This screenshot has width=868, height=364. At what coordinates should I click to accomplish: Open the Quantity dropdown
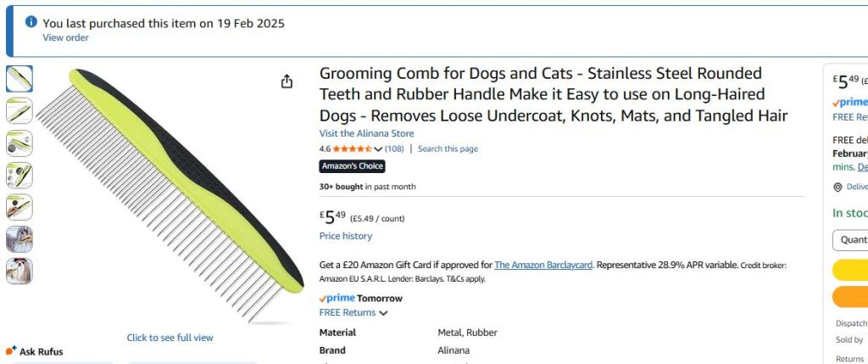tap(850, 240)
